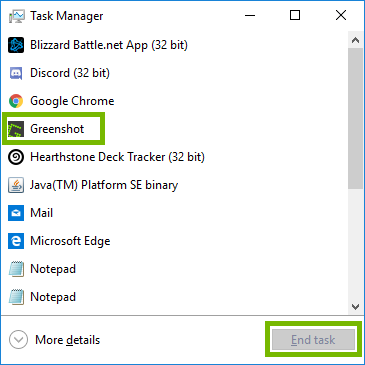
Task: Click the Greenshot app icon
Action: tap(16, 129)
